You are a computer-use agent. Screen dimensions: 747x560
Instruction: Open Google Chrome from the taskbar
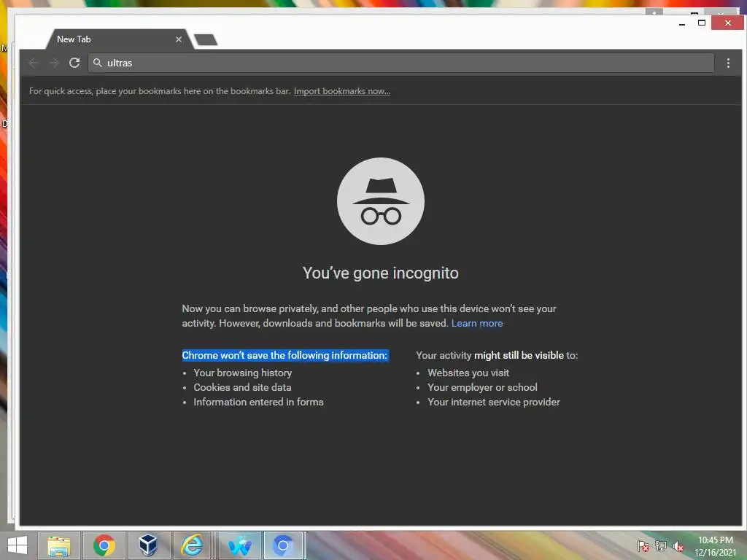tap(104, 545)
